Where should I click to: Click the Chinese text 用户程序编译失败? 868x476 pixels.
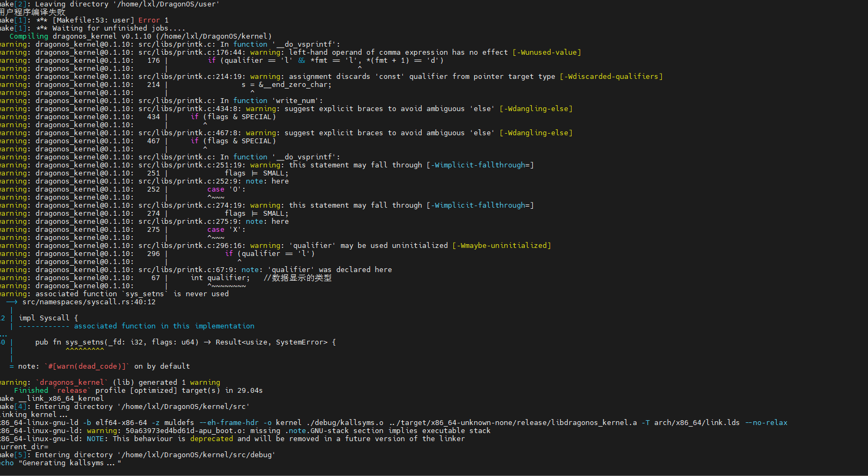point(32,12)
